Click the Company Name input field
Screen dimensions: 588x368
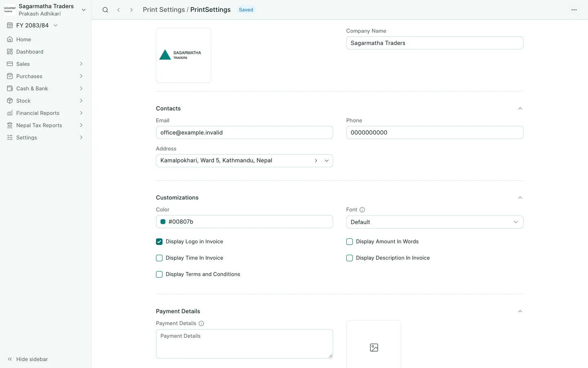(x=434, y=43)
